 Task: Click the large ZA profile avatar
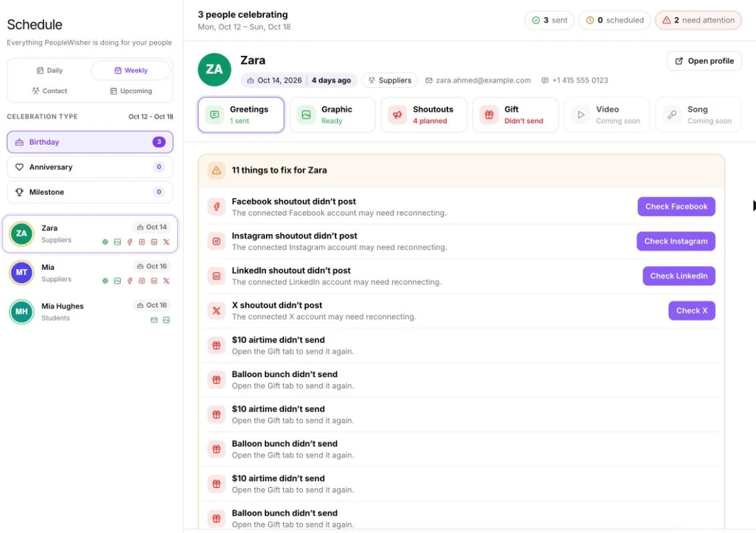[x=215, y=69]
